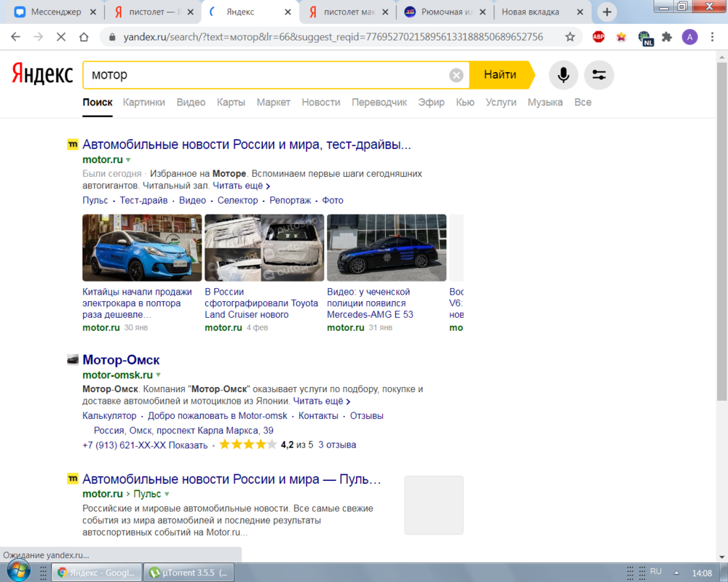
Task: Open the Adblock Plus extension
Action: (598, 37)
